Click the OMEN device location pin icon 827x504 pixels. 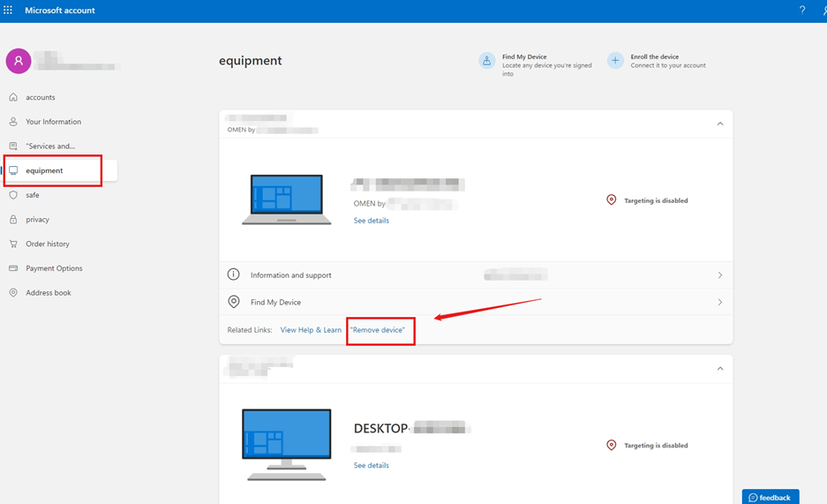coord(612,199)
